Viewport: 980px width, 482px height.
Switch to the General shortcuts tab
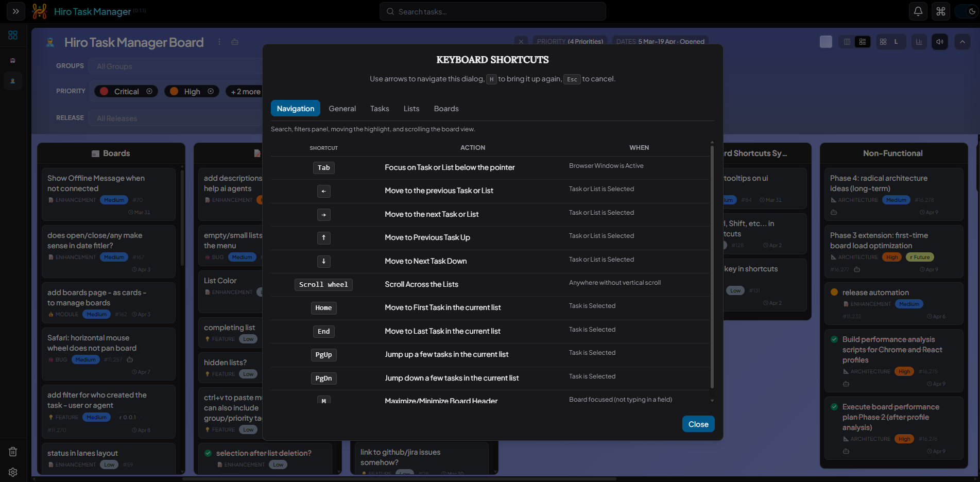click(342, 108)
